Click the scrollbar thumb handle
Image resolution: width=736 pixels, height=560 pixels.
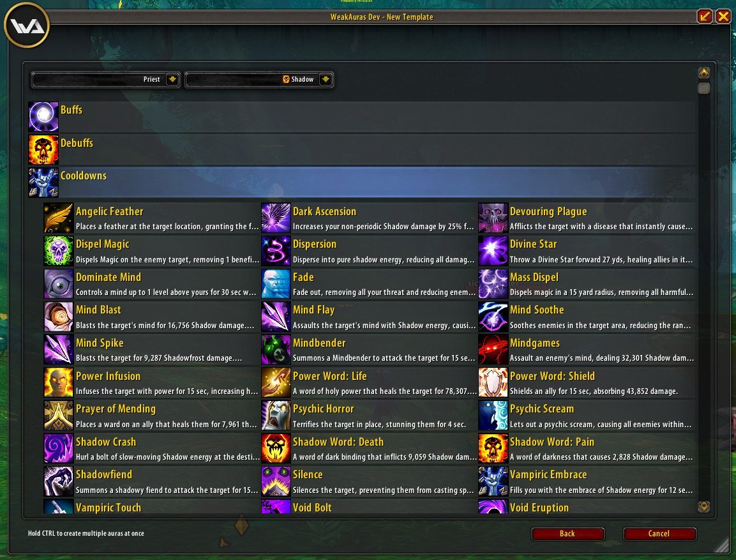703,88
